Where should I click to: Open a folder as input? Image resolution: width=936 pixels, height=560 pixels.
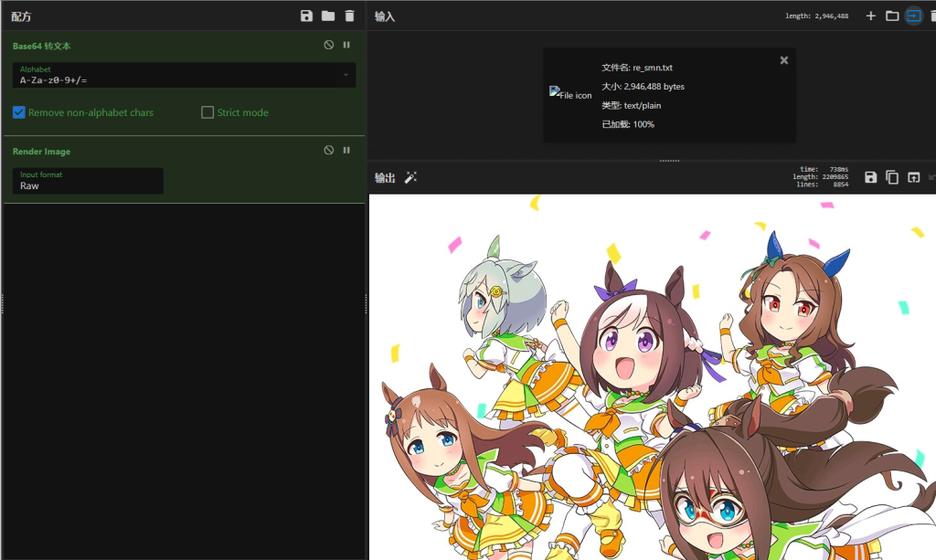coord(892,16)
